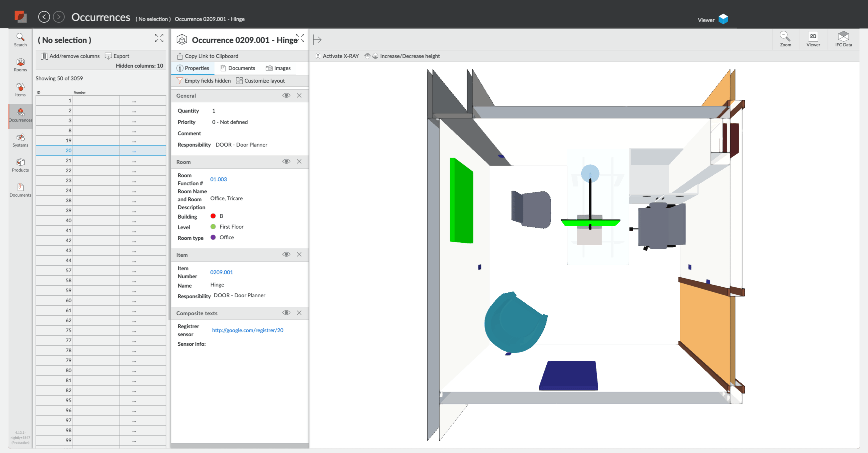Click the red Building B color dot
868x453 pixels.
click(213, 216)
